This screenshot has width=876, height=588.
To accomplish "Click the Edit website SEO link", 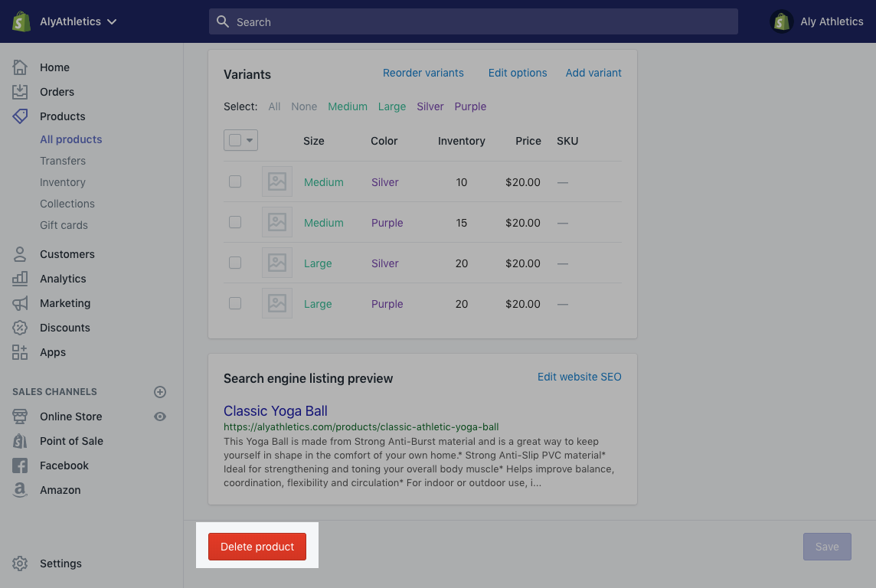I will [579, 377].
